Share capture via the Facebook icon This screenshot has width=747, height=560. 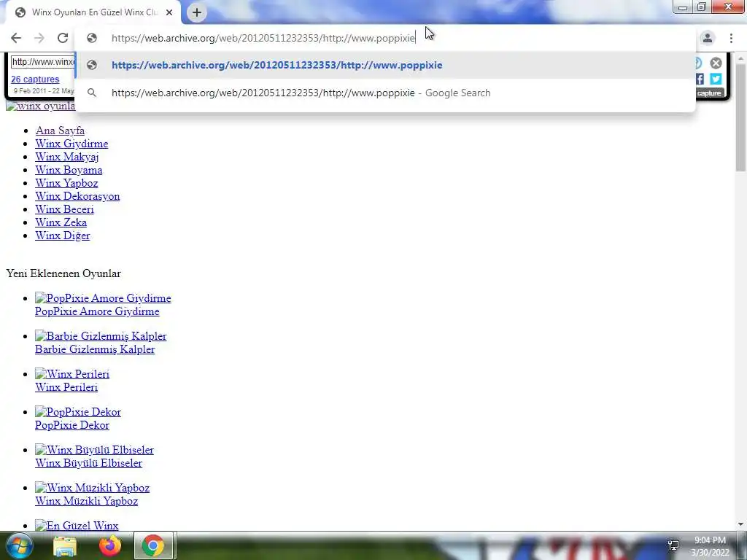coord(700,79)
